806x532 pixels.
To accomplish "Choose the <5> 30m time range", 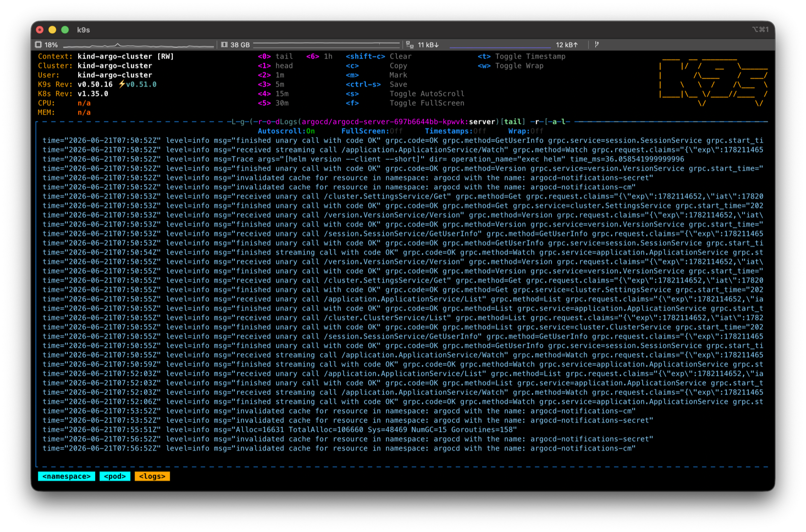I will [273, 103].
